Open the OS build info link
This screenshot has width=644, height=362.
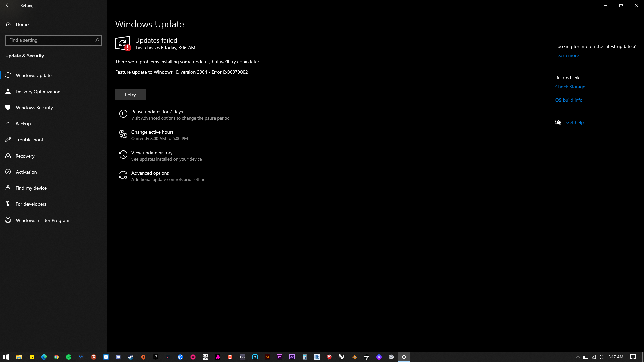[569, 100]
